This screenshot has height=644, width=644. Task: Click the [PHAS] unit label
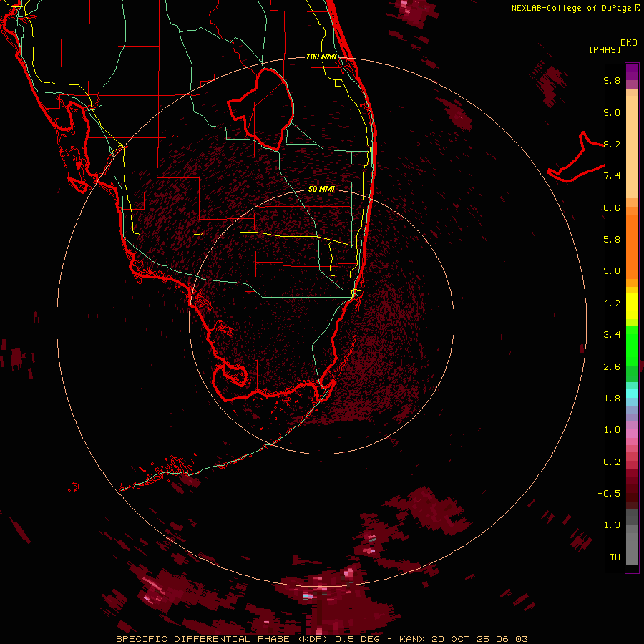click(605, 49)
